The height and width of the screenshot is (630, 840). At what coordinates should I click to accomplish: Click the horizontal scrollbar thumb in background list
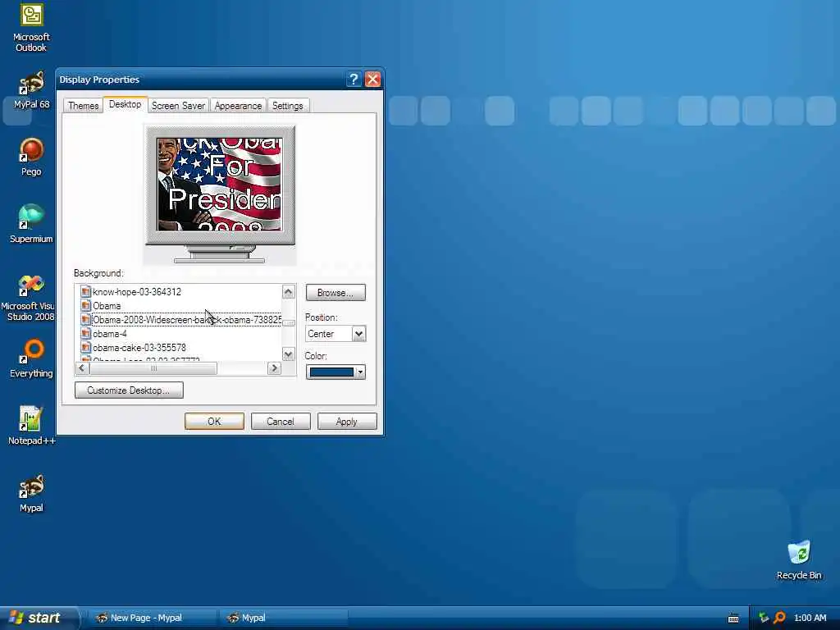coord(153,368)
